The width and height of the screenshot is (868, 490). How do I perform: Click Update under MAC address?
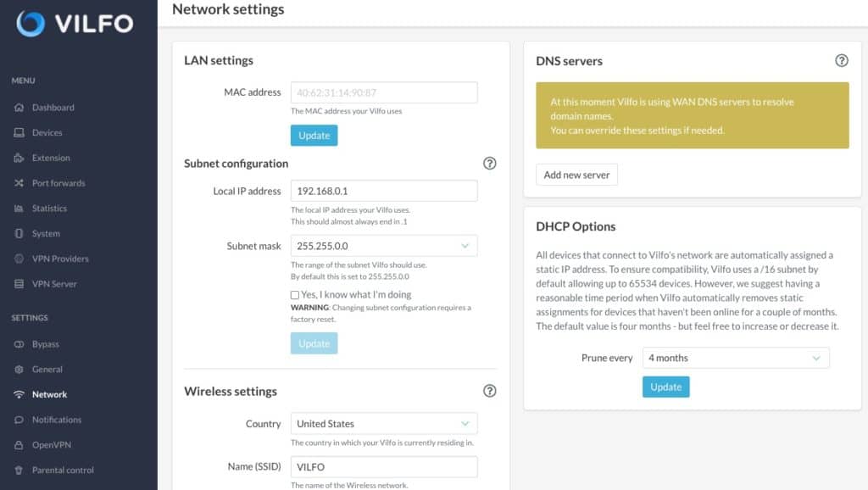pyautogui.click(x=314, y=136)
